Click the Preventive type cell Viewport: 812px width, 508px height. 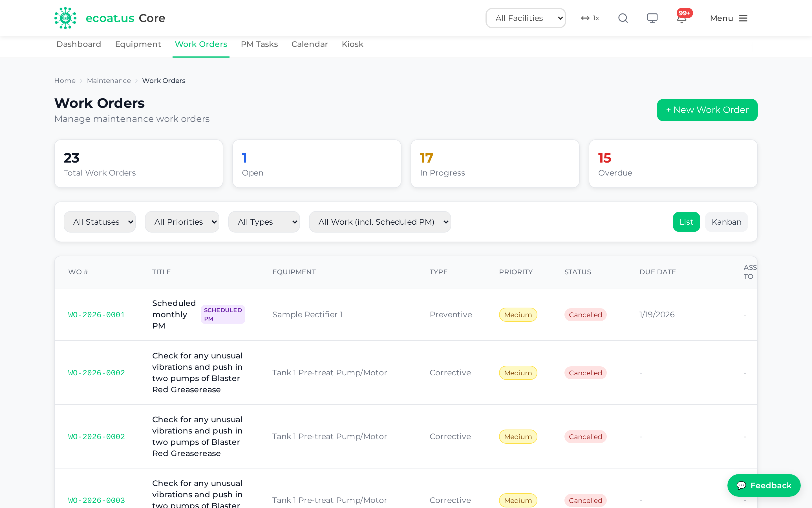pyautogui.click(x=451, y=314)
